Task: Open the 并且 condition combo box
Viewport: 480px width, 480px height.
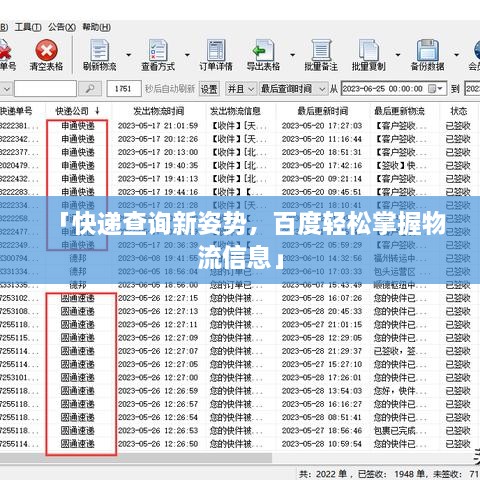Action: [x=241, y=89]
